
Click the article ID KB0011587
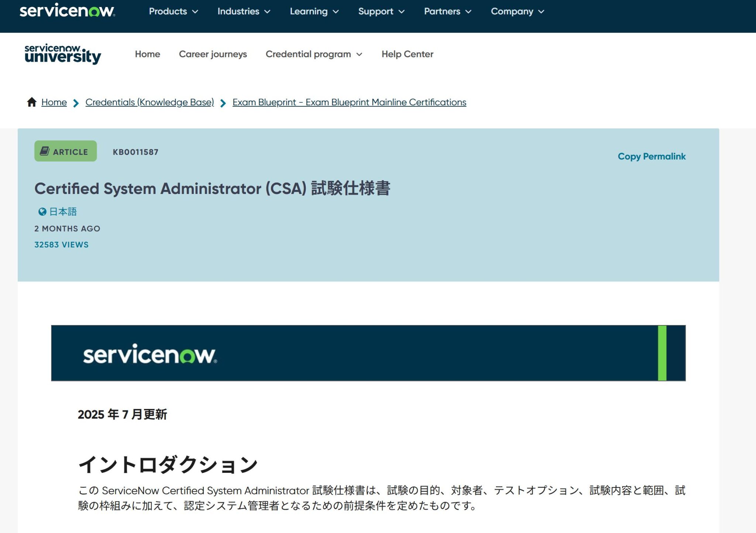(135, 151)
